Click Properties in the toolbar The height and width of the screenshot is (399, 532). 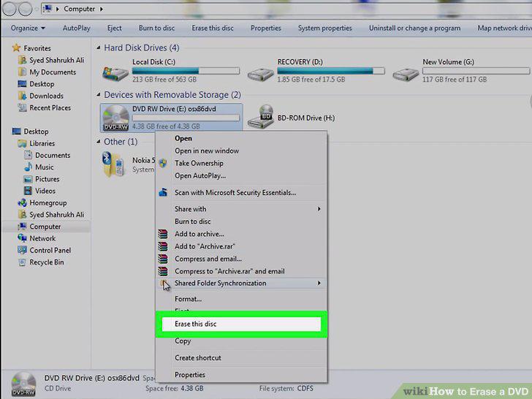(x=266, y=28)
